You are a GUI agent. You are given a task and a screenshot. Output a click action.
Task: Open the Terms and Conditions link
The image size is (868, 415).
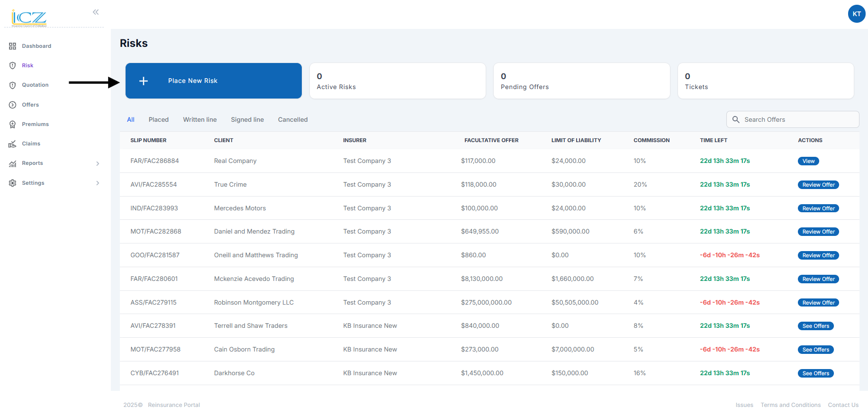(x=790, y=405)
